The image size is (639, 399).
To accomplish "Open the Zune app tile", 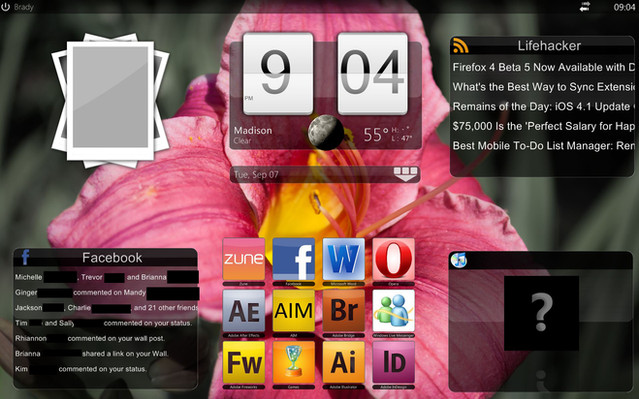I will point(244,259).
